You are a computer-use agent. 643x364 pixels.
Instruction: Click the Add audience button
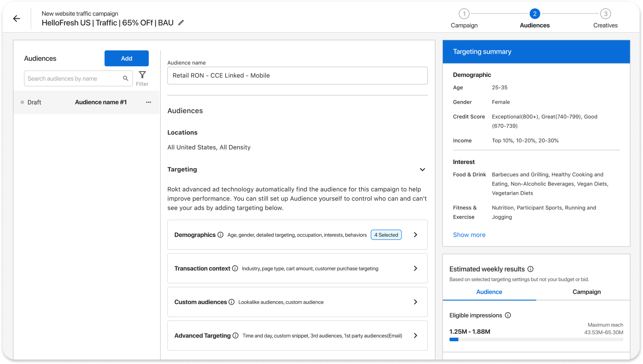[127, 58]
